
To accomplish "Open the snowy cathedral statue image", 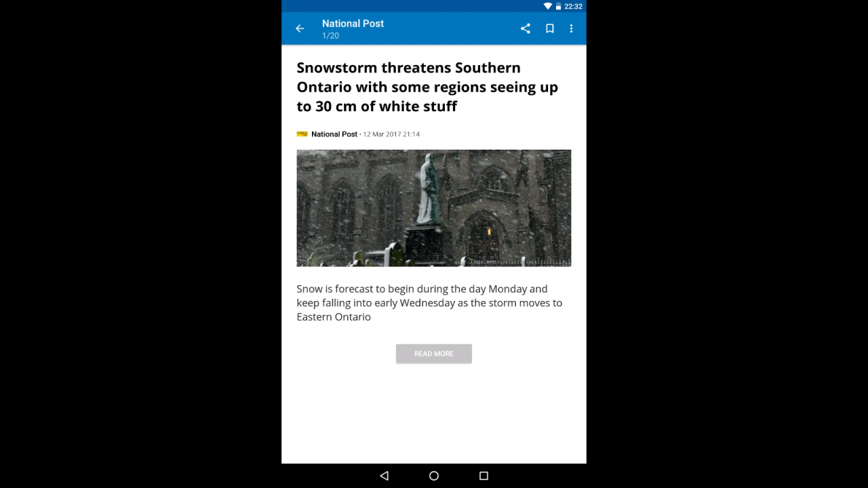I will 434,208.
